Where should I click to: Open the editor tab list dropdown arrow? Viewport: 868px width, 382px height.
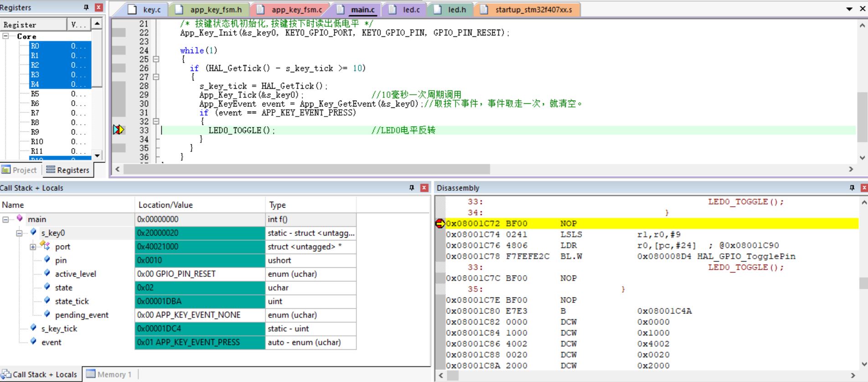(849, 9)
